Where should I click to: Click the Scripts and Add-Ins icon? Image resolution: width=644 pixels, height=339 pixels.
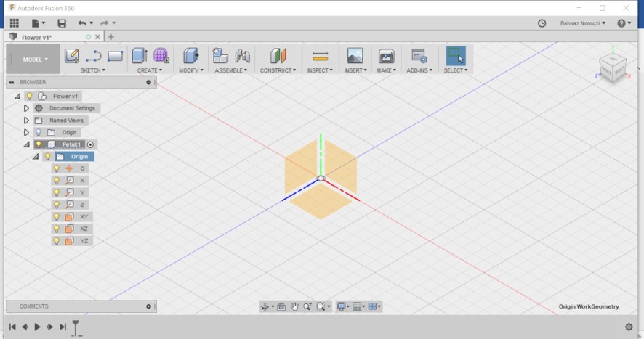pos(419,55)
